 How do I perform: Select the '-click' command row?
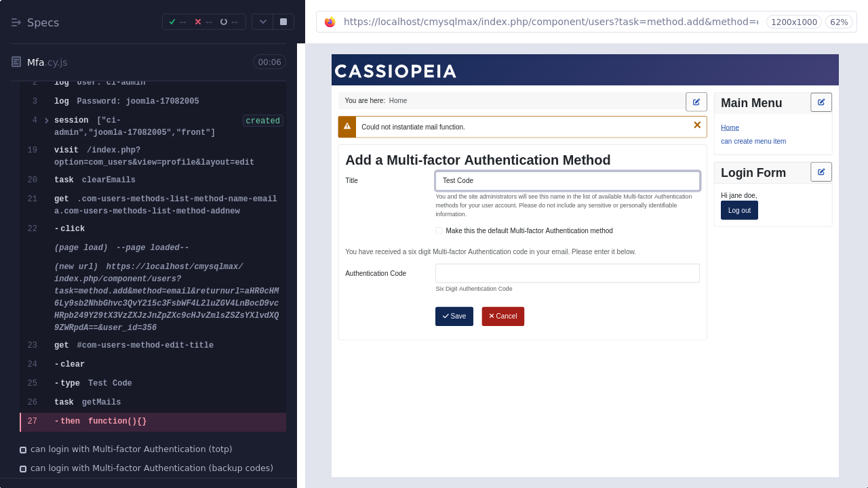click(x=153, y=229)
